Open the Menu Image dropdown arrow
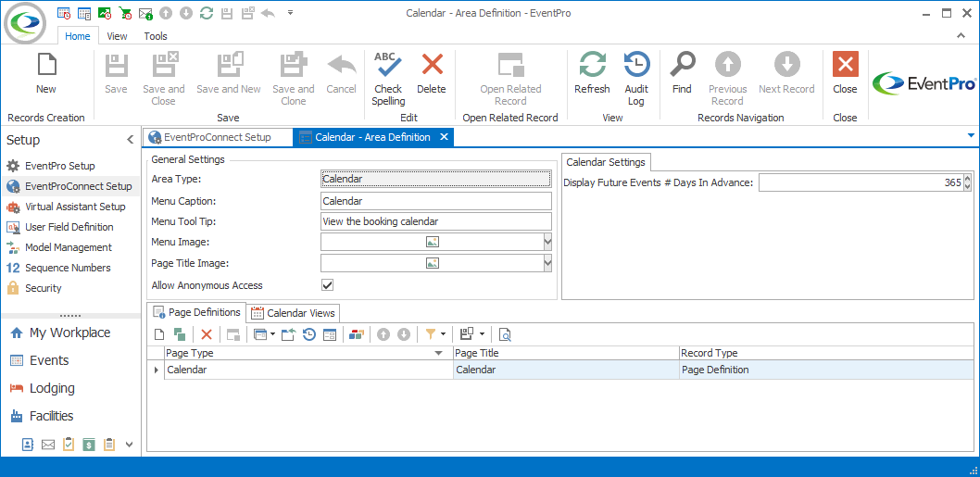This screenshot has height=477, width=980. pos(547,242)
